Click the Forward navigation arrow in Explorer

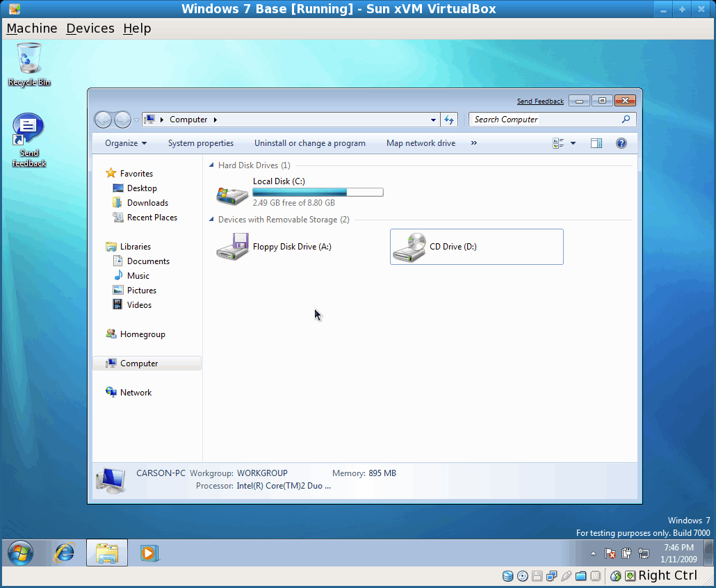(122, 120)
